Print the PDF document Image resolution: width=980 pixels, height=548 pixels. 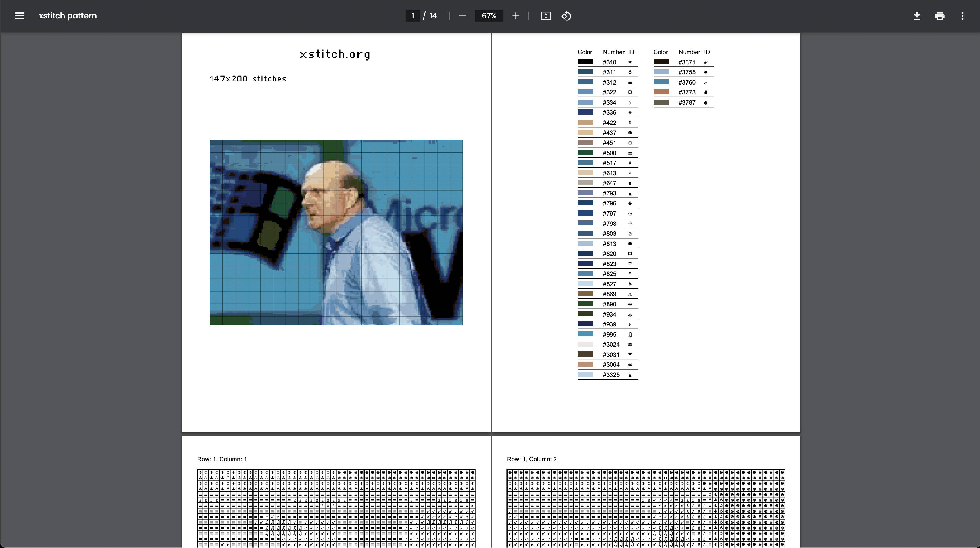point(939,16)
